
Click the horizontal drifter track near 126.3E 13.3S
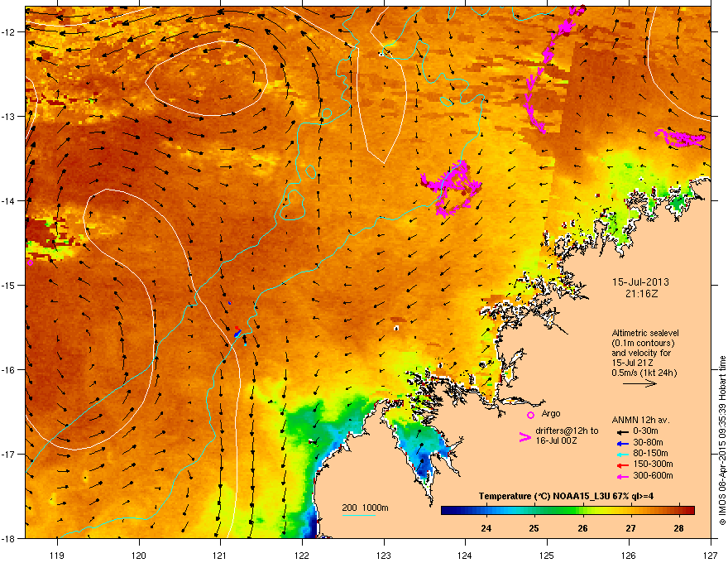click(x=680, y=138)
